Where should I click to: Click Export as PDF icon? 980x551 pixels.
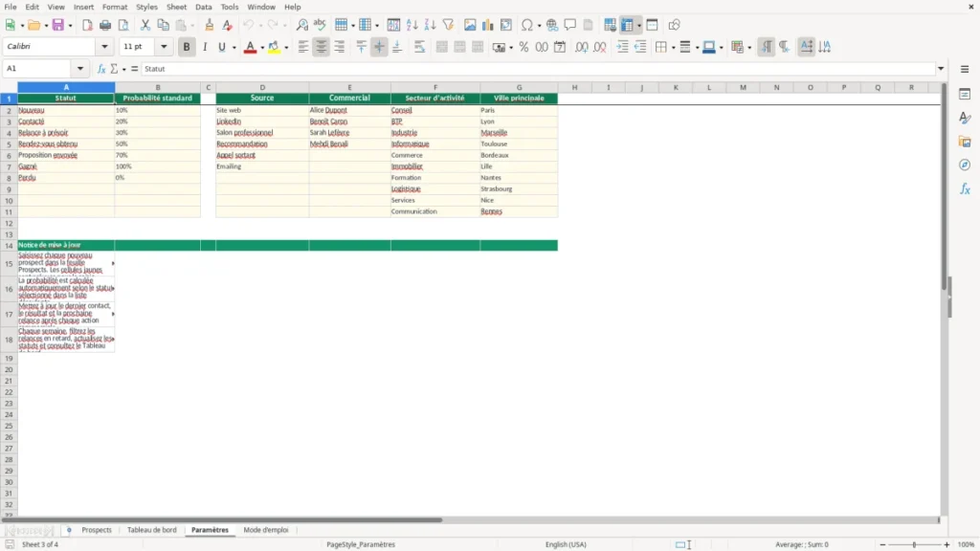tap(87, 25)
